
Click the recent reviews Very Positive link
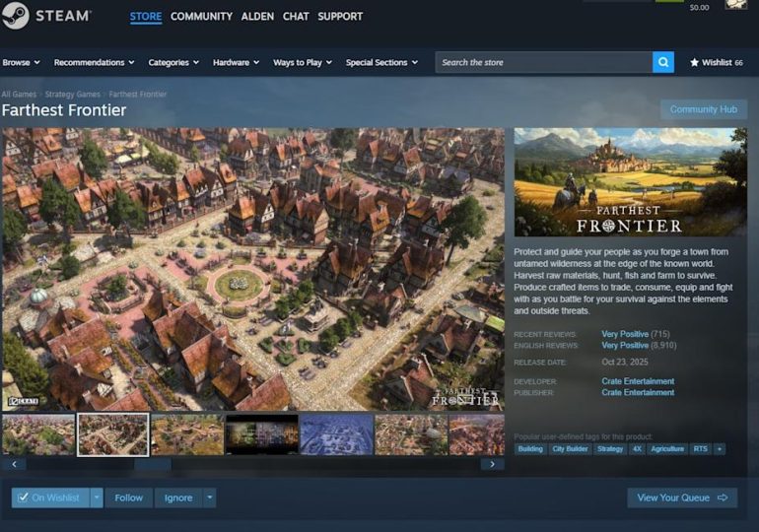click(x=625, y=334)
